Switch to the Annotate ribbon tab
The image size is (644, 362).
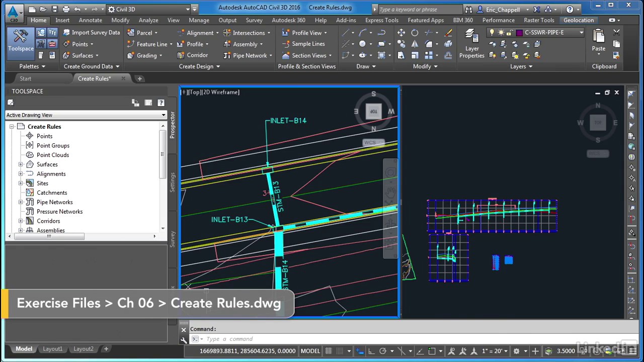coord(91,20)
